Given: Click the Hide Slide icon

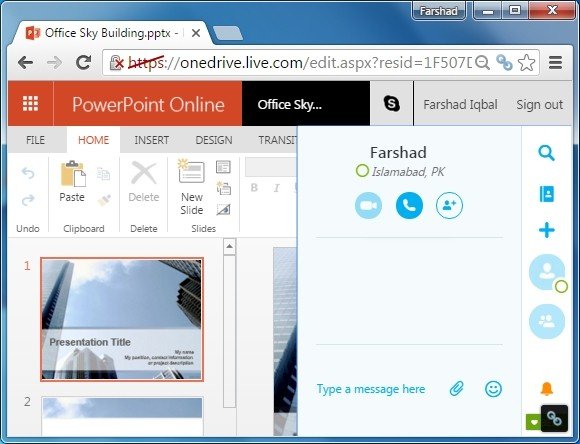Looking at the screenshot, I should pos(223,209).
